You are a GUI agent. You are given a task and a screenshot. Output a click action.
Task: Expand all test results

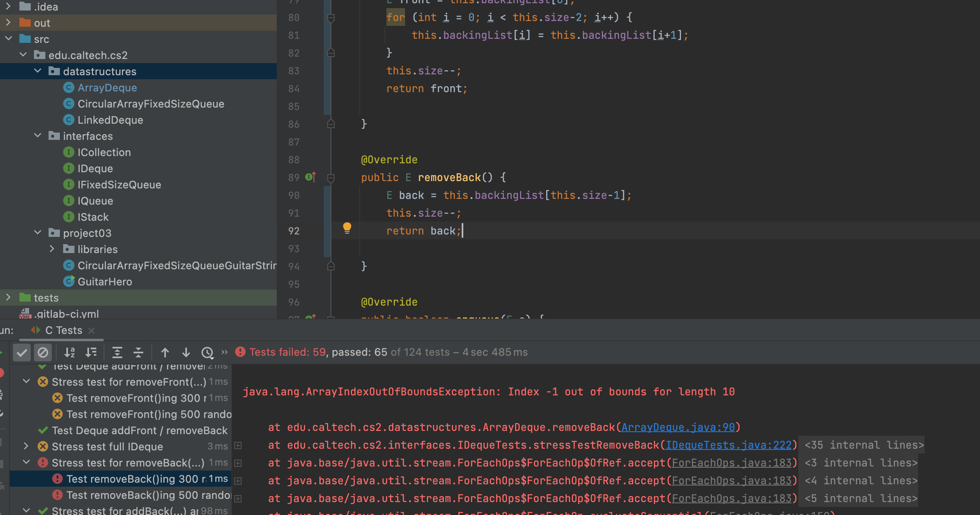pos(117,352)
